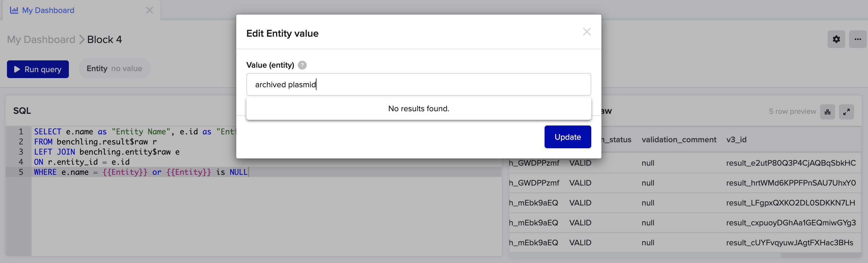Click the schema diagram icon near preview
The width and height of the screenshot is (868, 263).
(x=827, y=112)
